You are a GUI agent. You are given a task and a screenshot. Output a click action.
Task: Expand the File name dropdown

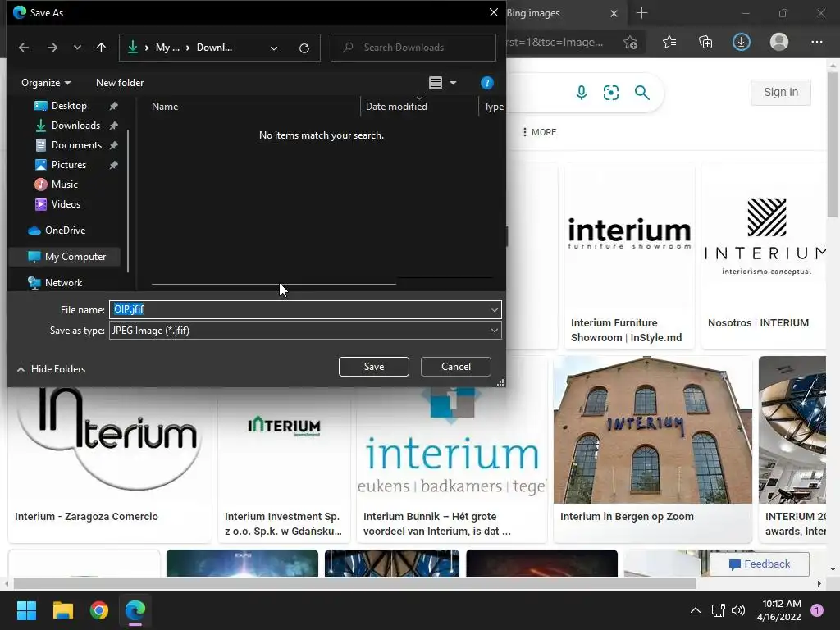(494, 309)
